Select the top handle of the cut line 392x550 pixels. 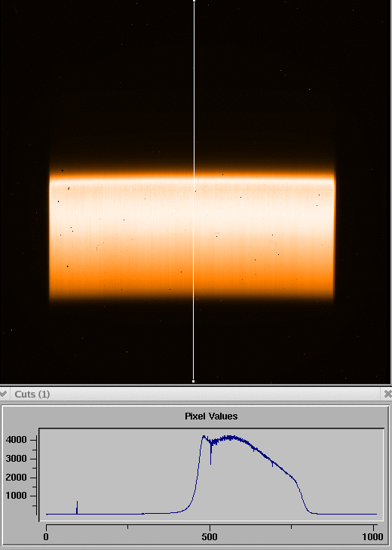tap(194, 1)
